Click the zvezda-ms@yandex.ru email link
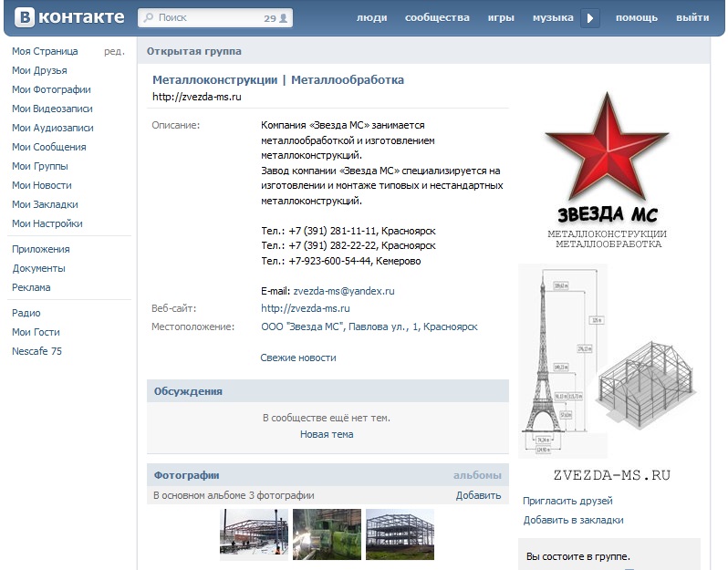Viewport: 728px width, 570px height. (x=344, y=291)
